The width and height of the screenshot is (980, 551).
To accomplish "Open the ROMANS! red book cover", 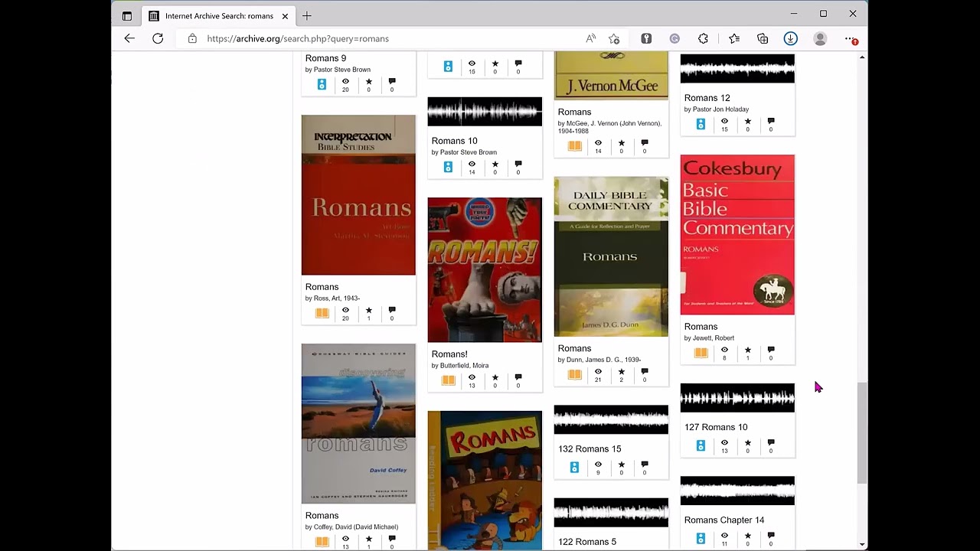I will [x=485, y=270].
